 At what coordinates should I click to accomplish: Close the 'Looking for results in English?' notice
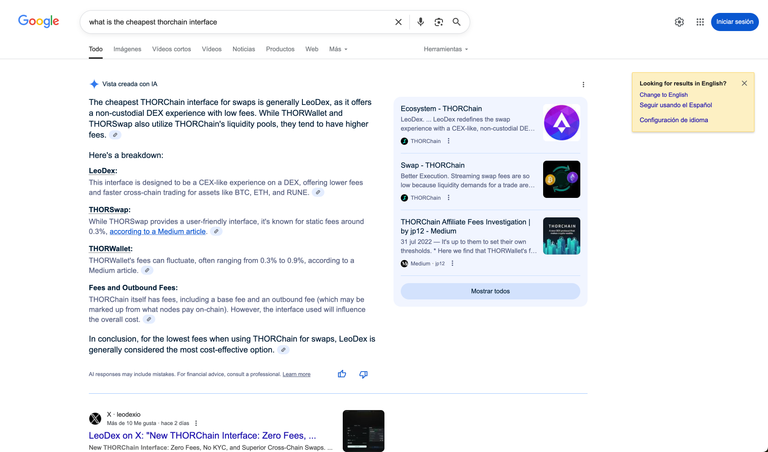(x=744, y=83)
